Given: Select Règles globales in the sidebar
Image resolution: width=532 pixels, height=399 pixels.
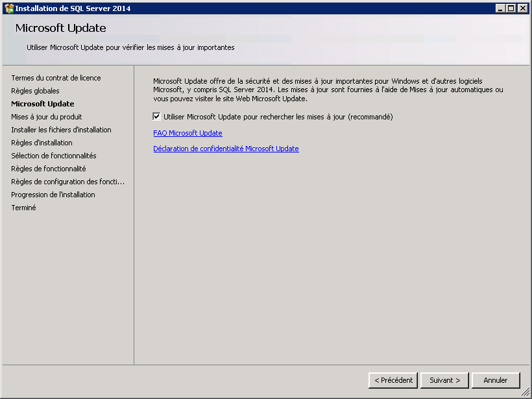Looking at the screenshot, I should pos(35,91).
